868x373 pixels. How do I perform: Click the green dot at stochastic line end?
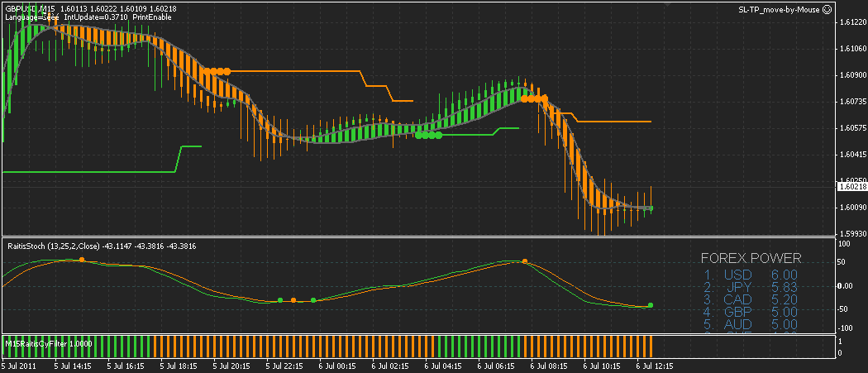(651, 305)
